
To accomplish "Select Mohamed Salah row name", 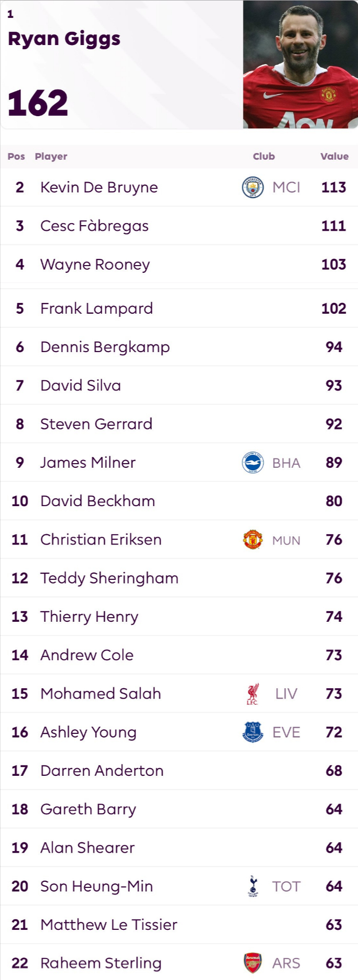I will click(x=101, y=694).
